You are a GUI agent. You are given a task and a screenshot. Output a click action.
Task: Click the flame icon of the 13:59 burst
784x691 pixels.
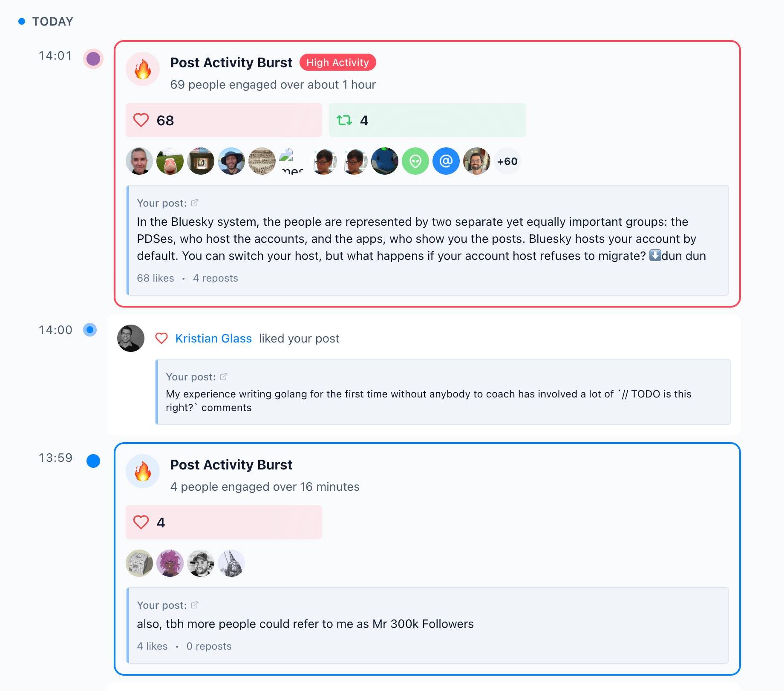(143, 471)
